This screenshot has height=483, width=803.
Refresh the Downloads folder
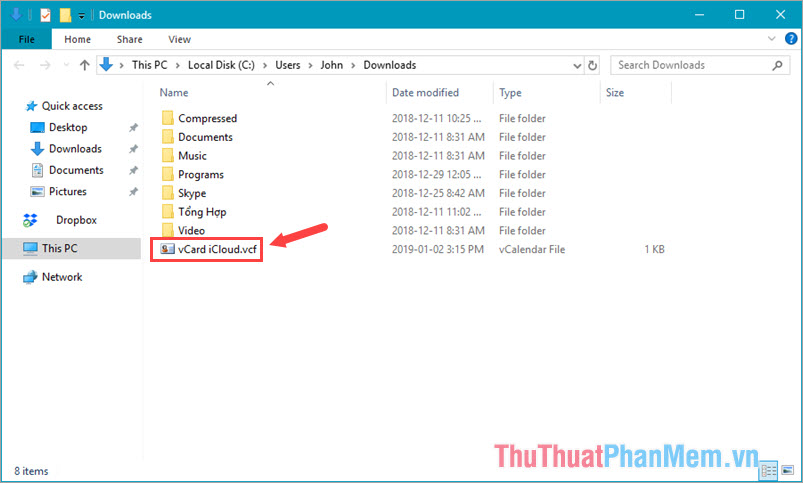(593, 66)
